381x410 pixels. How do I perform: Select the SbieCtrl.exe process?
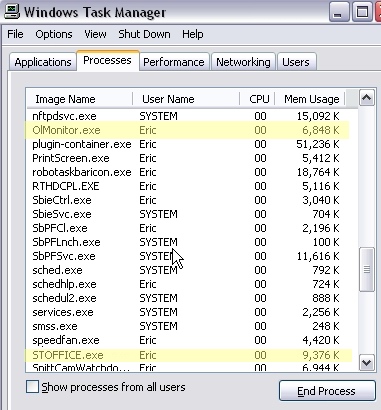click(x=187, y=200)
